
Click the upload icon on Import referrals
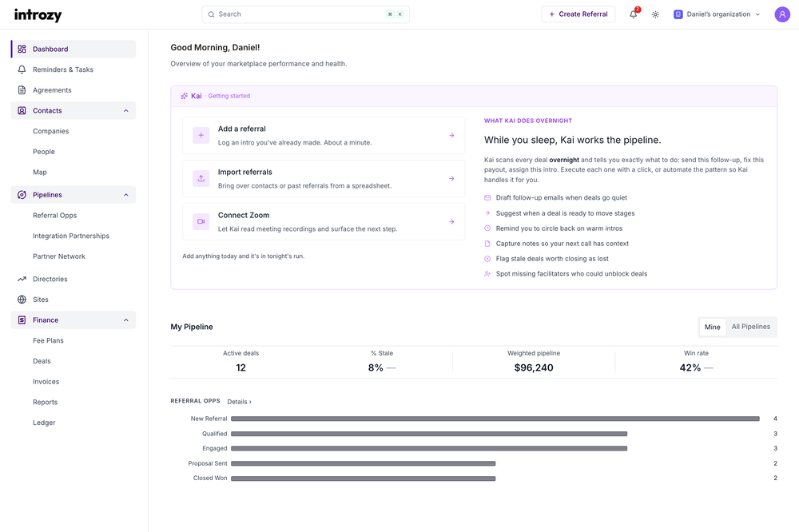point(201,178)
